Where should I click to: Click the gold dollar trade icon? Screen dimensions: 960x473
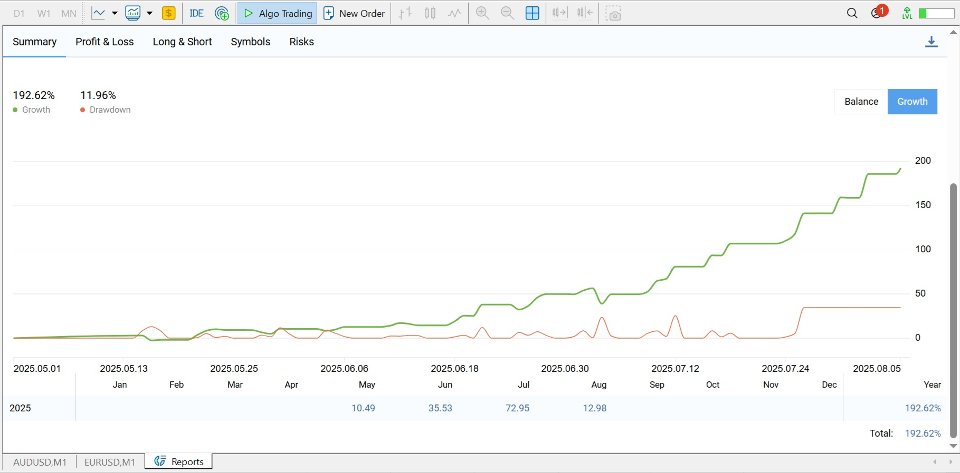point(168,14)
